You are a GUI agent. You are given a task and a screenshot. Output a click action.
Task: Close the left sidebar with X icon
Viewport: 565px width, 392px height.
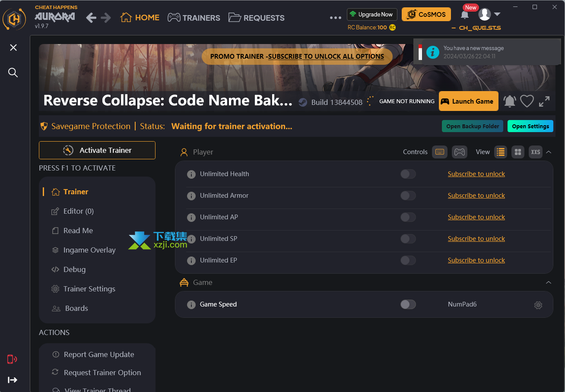(13, 47)
